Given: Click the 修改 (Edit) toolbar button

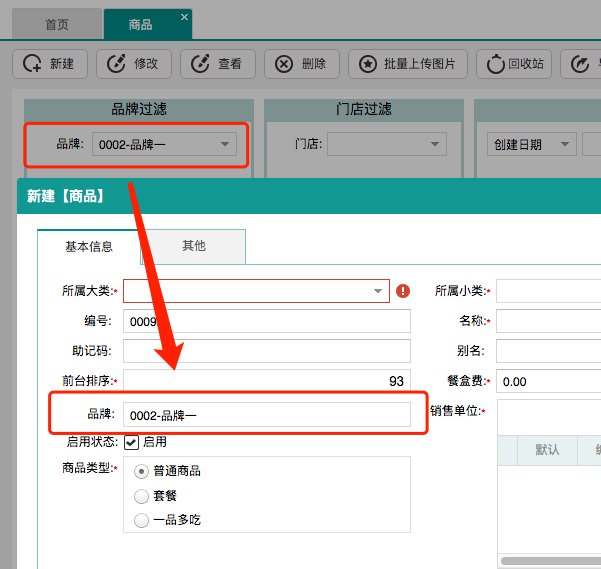Looking at the screenshot, I should [x=134, y=64].
